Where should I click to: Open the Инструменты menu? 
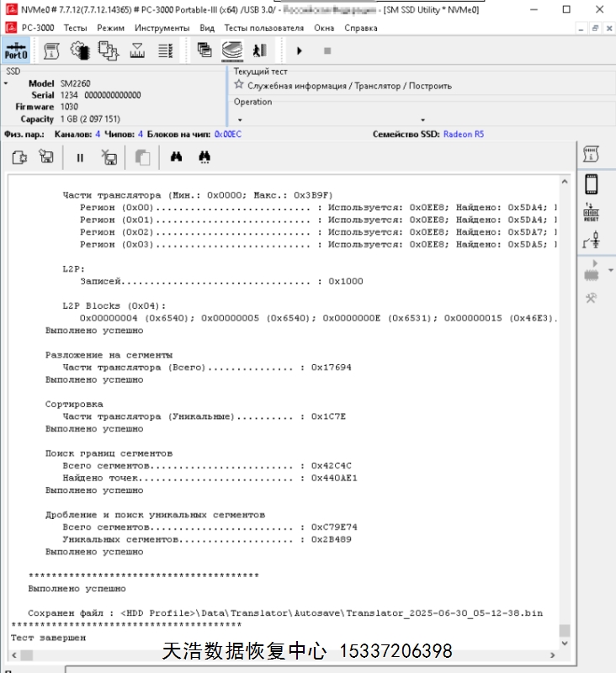pos(162,28)
